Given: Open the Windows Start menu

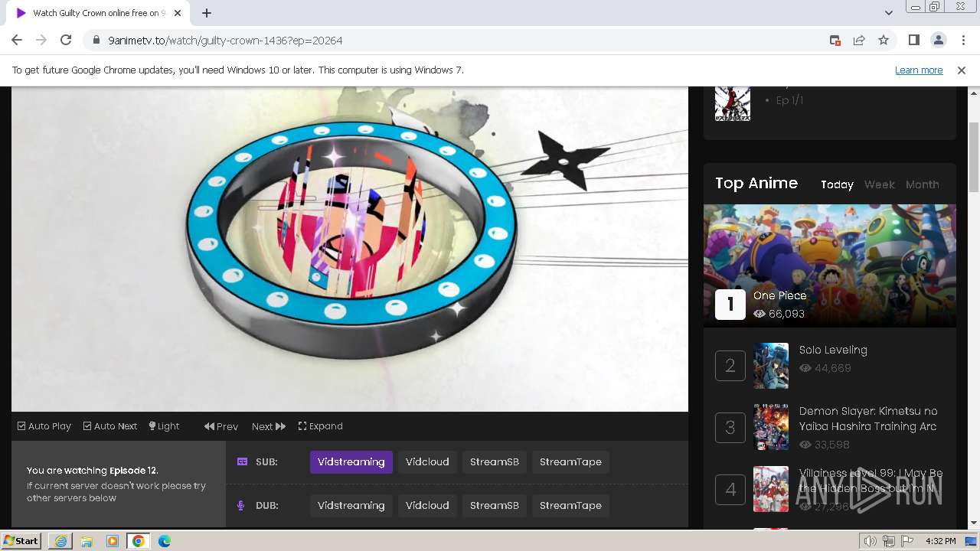Looking at the screenshot, I should (x=21, y=541).
